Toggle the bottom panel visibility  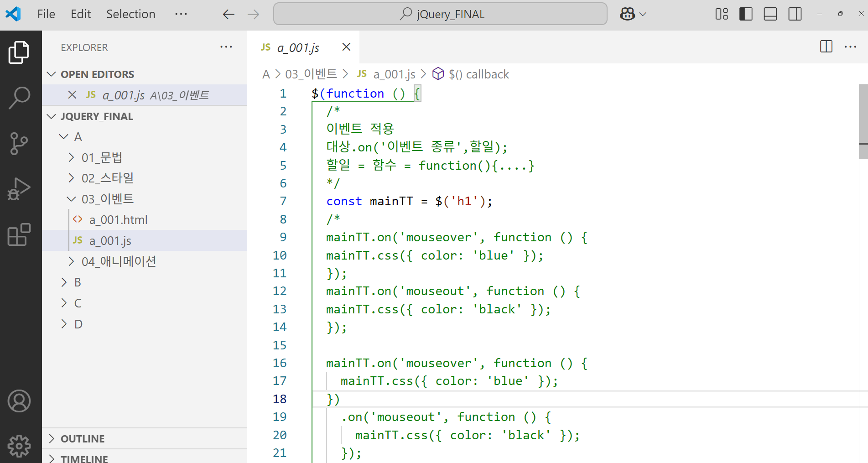pyautogui.click(x=770, y=14)
